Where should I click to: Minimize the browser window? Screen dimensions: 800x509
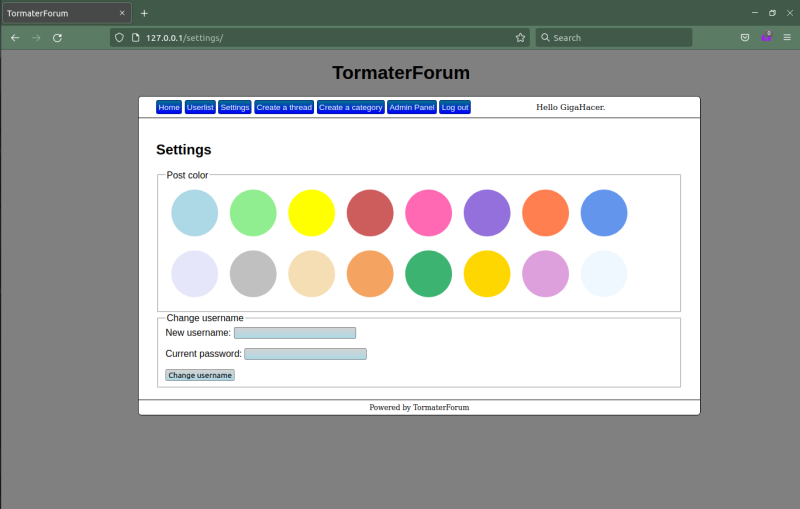pyautogui.click(x=755, y=13)
